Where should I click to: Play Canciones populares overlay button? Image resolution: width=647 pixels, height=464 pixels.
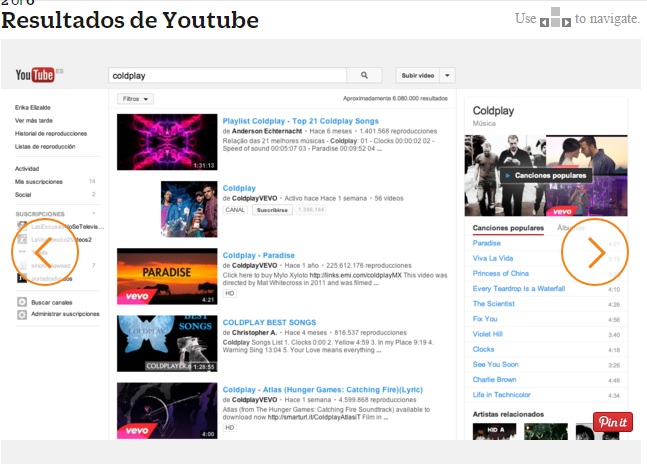546,175
